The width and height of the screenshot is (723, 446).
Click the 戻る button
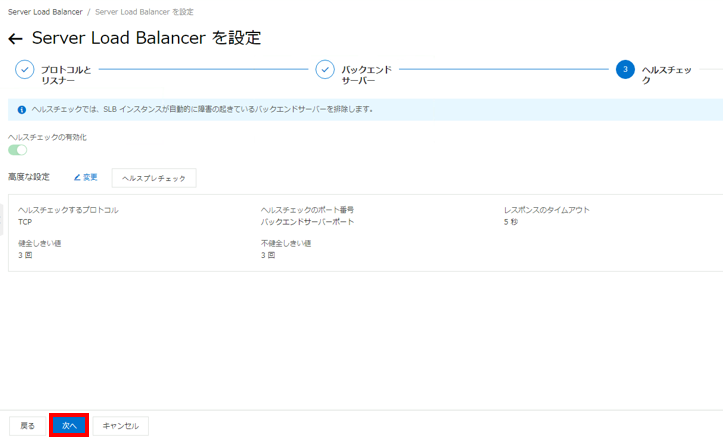(28, 426)
